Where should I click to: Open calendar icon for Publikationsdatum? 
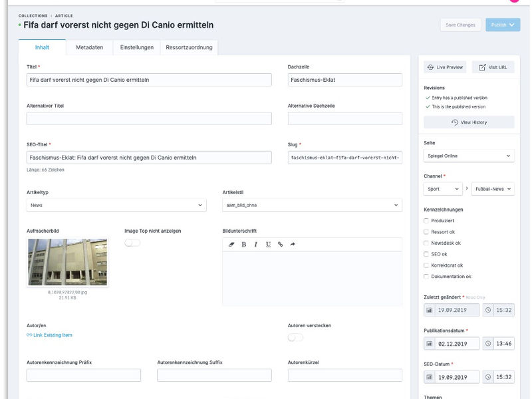(430, 344)
